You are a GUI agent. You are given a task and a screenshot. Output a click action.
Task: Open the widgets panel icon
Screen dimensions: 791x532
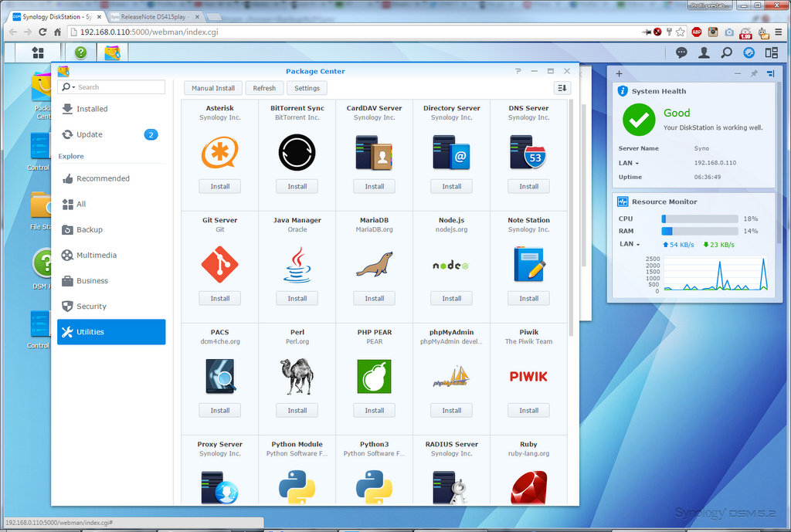pyautogui.click(x=749, y=53)
